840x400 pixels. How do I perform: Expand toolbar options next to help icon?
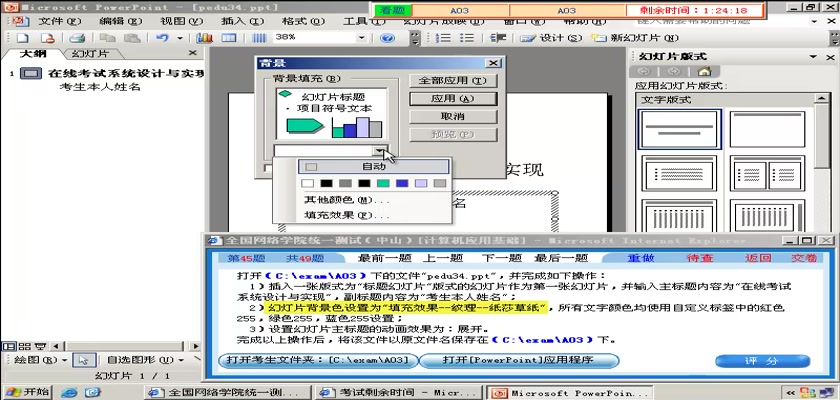tap(415, 38)
